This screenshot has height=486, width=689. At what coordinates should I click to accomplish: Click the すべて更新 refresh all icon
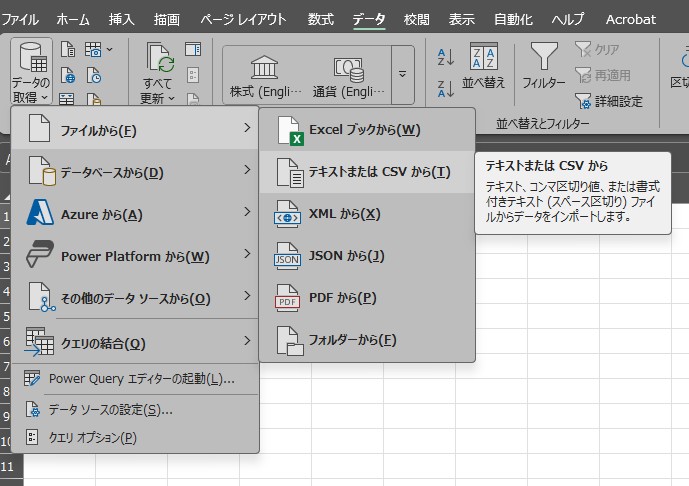click(160, 58)
